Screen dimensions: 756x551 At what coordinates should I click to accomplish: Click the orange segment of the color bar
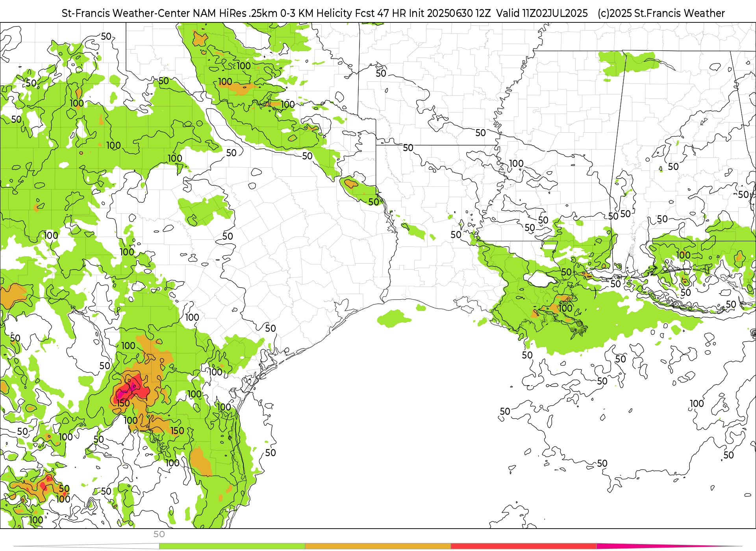pos(378,546)
